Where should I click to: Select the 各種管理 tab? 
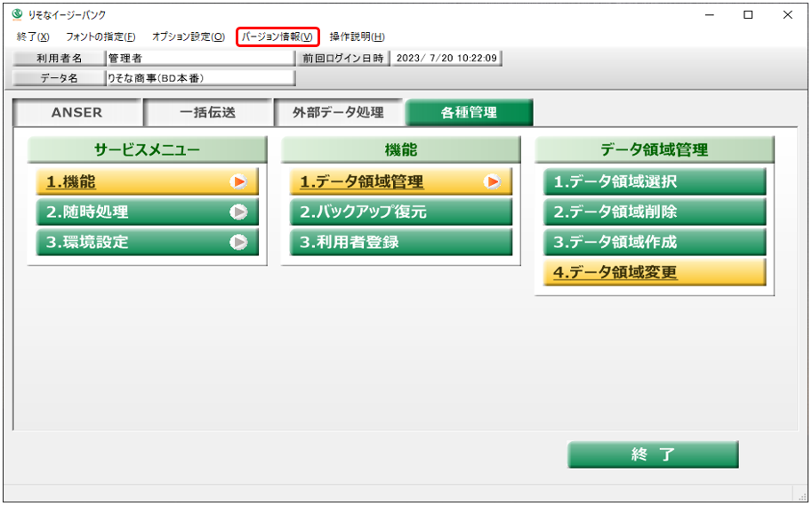(x=470, y=112)
